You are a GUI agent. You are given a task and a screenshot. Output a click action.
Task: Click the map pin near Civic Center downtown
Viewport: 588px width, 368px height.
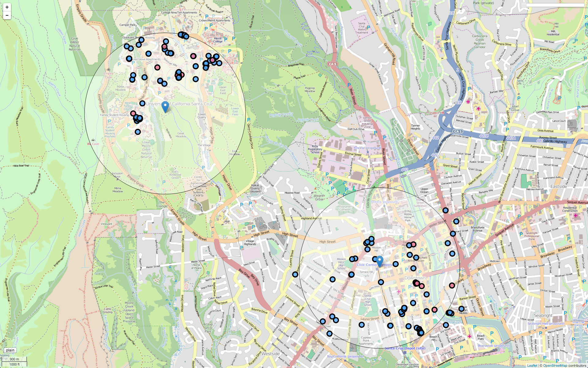(x=380, y=261)
